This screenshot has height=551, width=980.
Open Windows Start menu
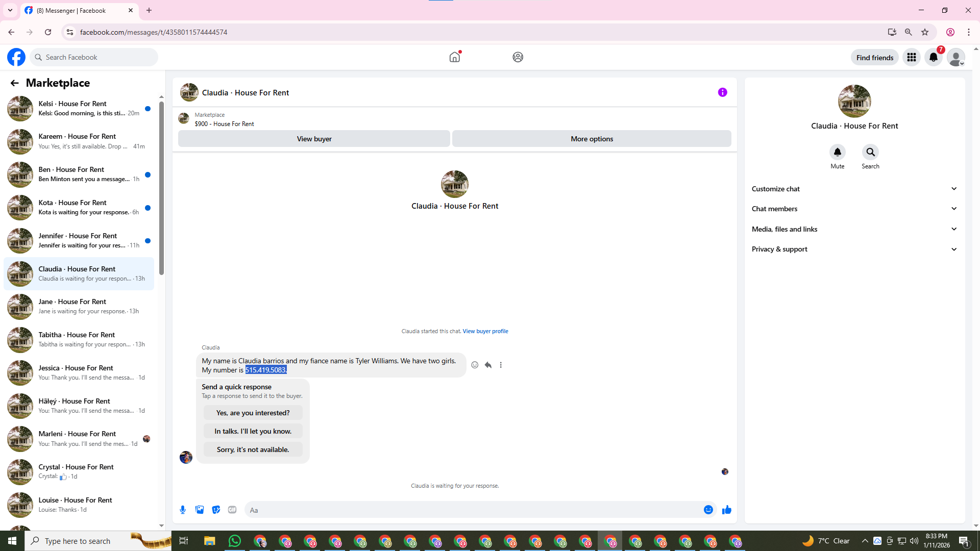(12, 541)
